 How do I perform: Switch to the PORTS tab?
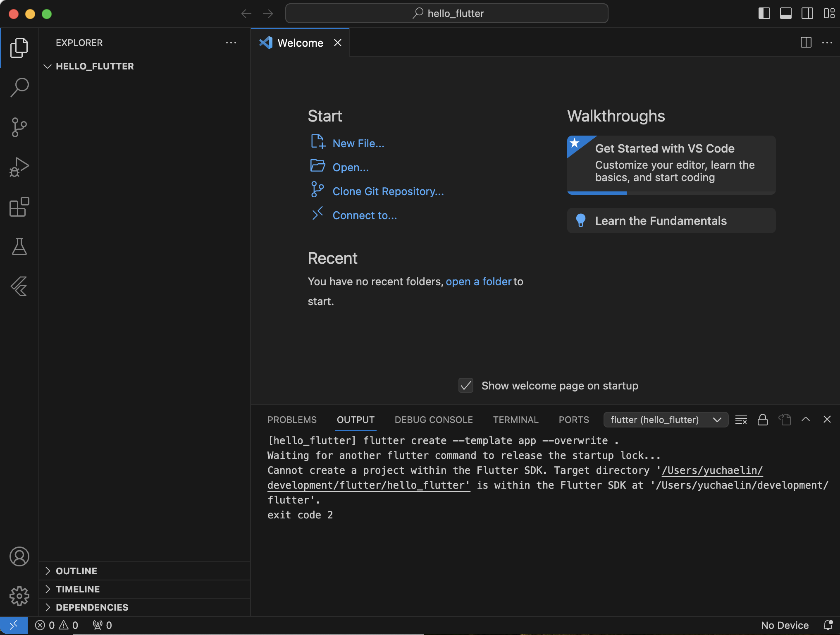point(574,420)
